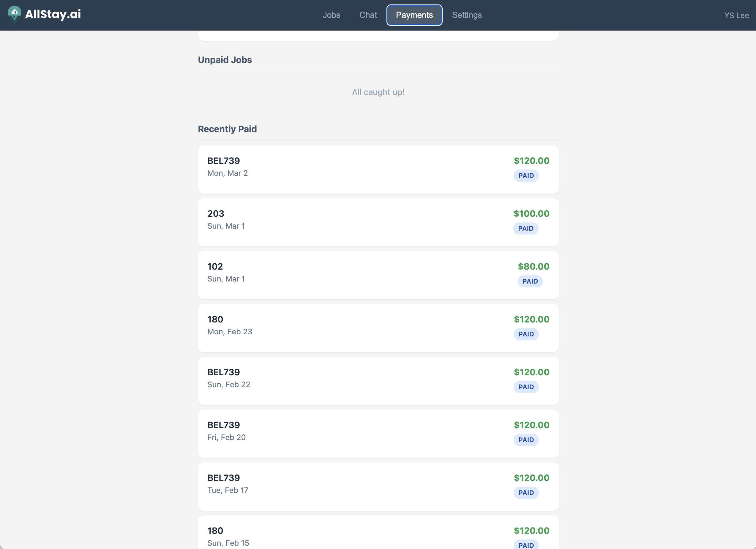Open BEL739 payment from Tue, Feb 17

coord(378,487)
